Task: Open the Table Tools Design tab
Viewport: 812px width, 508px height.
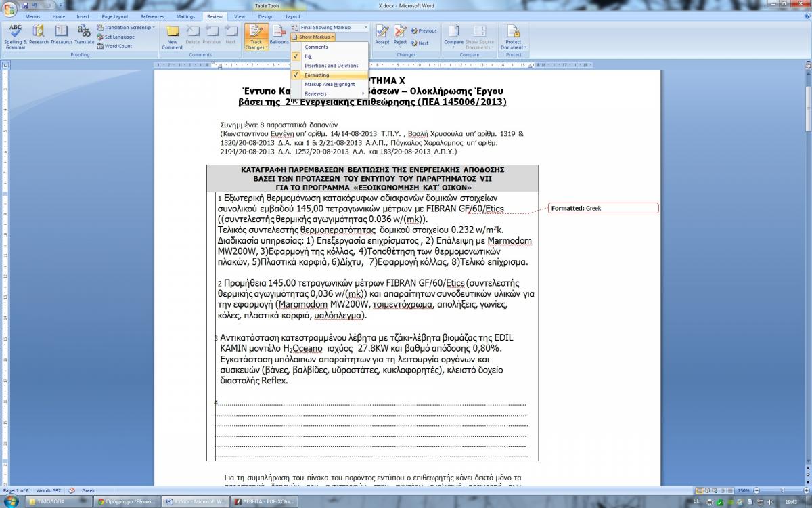Action: (266, 16)
